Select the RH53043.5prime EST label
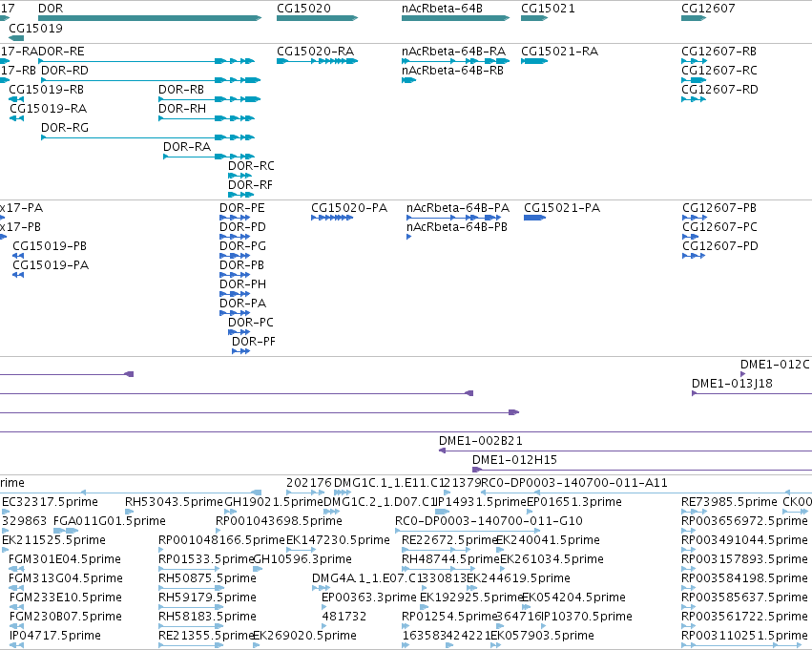The image size is (812, 650). (x=174, y=502)
